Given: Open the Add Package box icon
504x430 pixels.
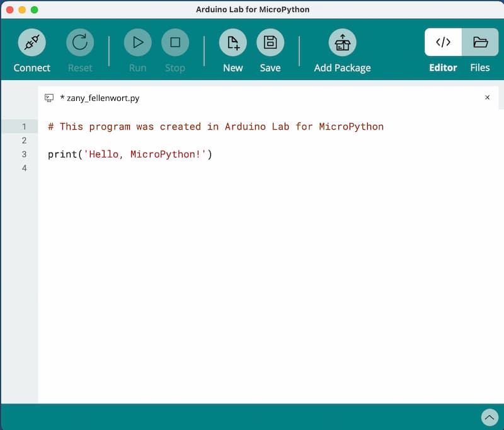Looking at the screenshot, I should tap(343, 42).
